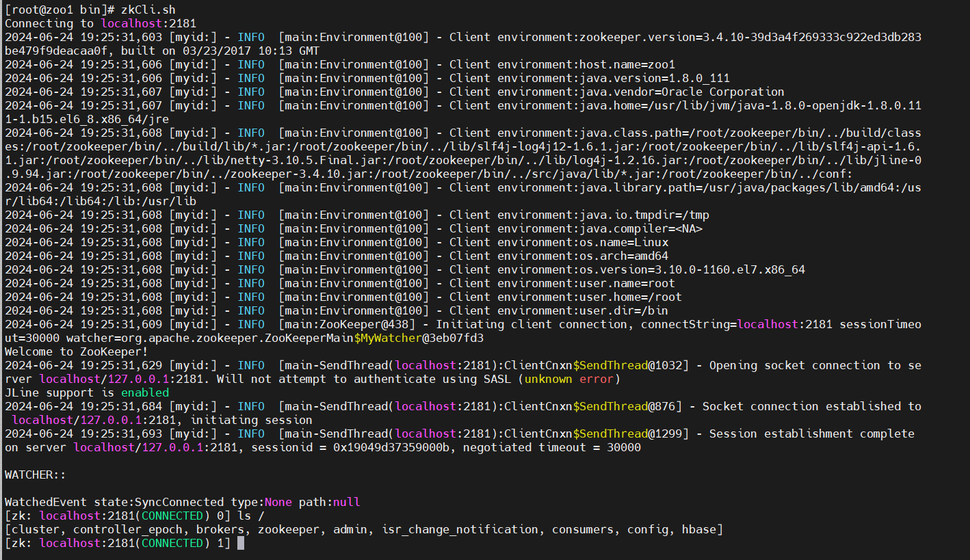
Task: Click the "hbase" znode name
Action: click(699, 529)
